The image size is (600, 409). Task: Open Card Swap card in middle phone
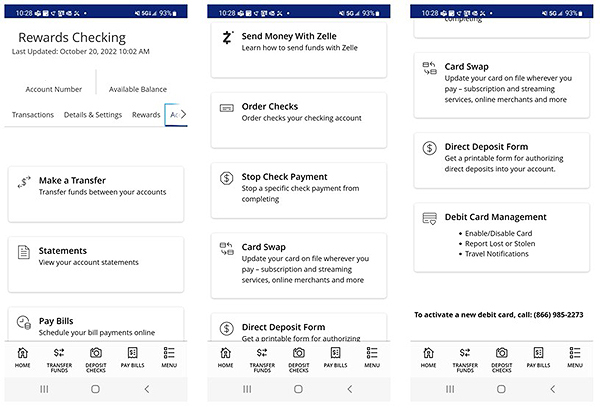tap(299, 266)
